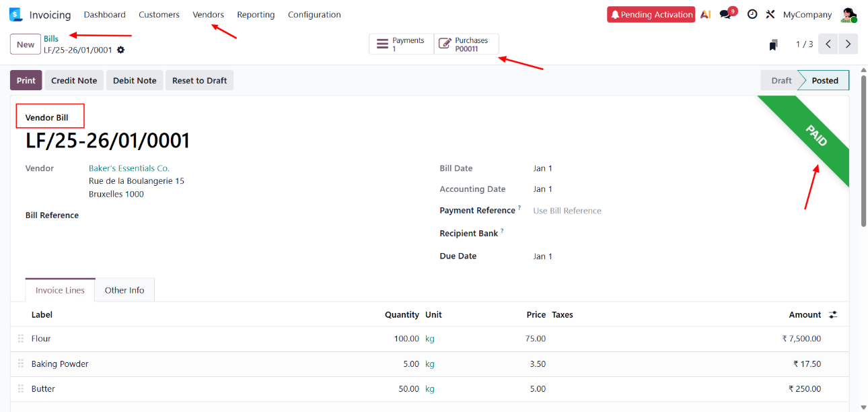Click the Reset to Draft button

click(x=199, y=80)
